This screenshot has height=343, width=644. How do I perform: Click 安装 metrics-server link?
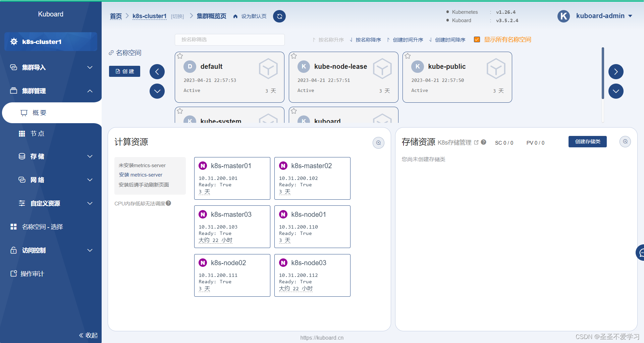(x=141, y=175)
